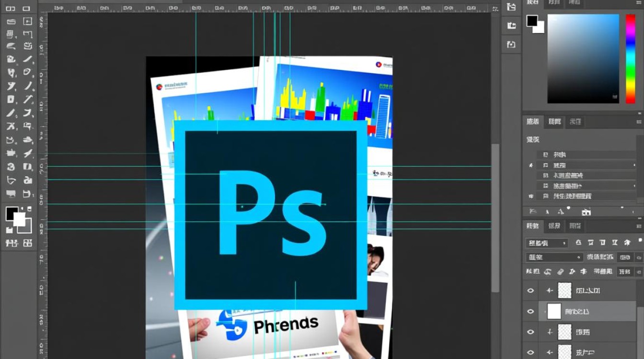This screenshot has height=359, width=644.
Task: Select the last entry in the middle panel list
Action: tap(572, 196)
